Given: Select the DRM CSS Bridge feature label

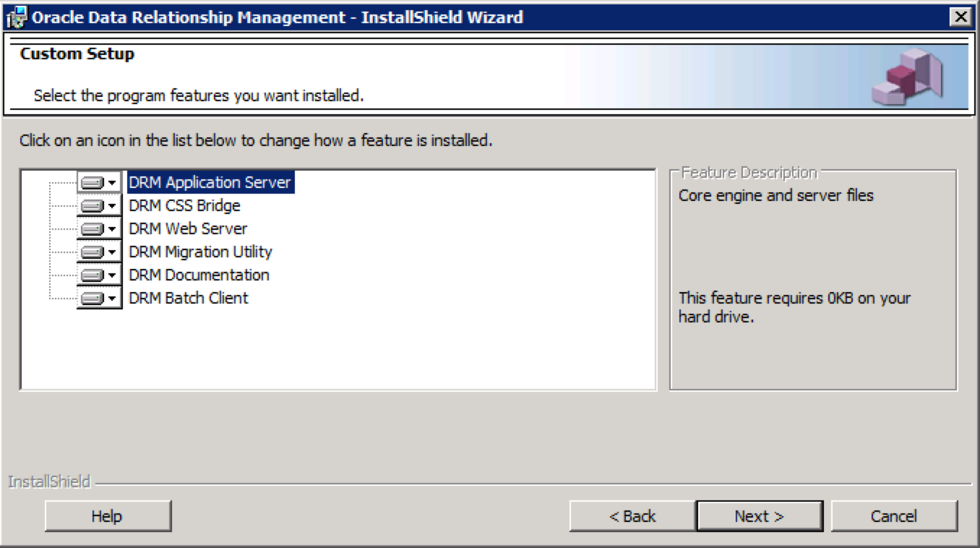Looking at the screenshot, I should coord(184,206).
